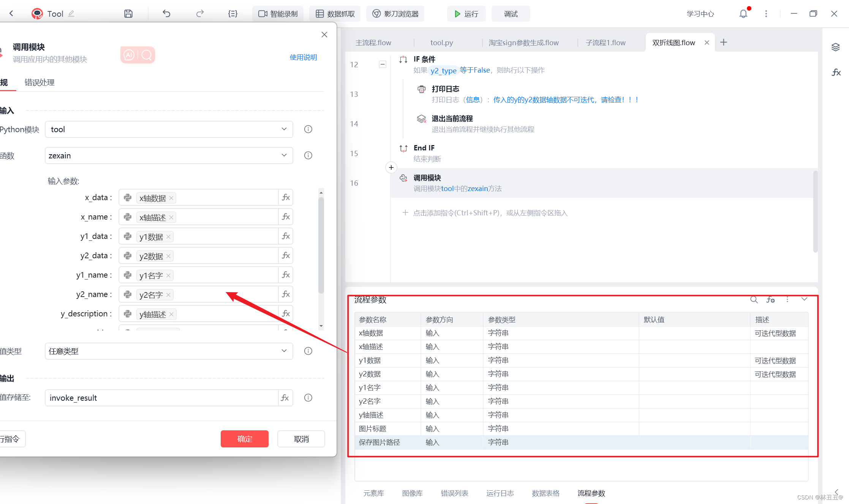849x504 pixels.
Task: Collapse the IF 条件 block at line 12
Action: coord(383,64)
